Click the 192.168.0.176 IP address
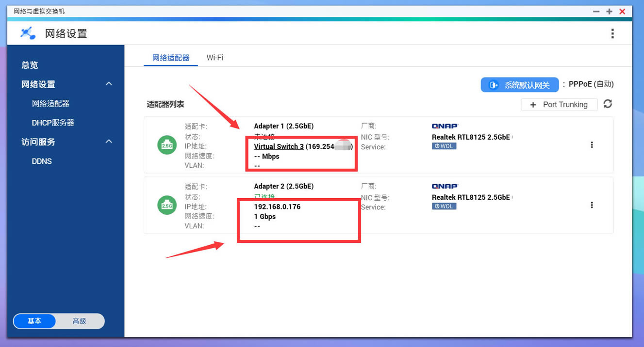This screenshot has height=347, width=644. point(277,206)
